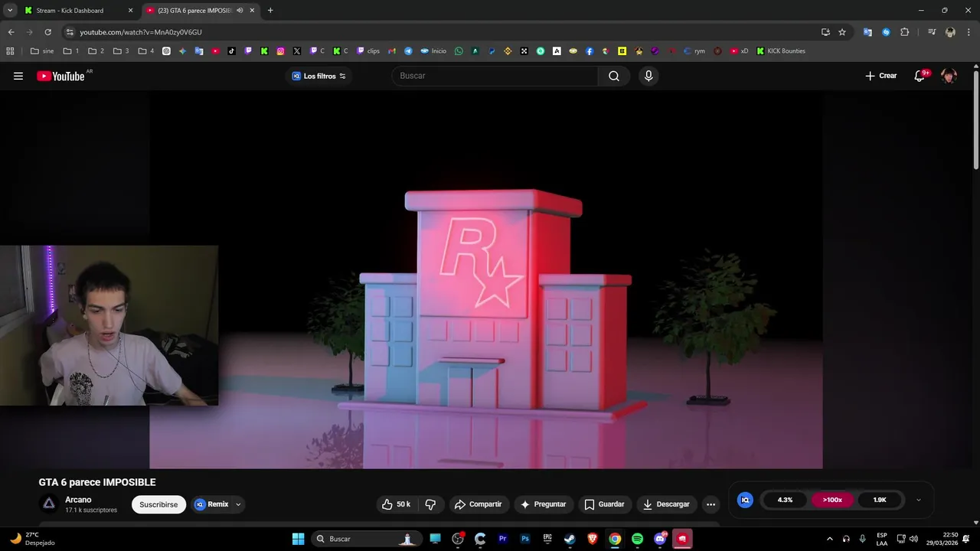Image resolution: width=980 pixels, height=551 pixels.
Task: Open bookmark folder 3
Action: point(121,51)
